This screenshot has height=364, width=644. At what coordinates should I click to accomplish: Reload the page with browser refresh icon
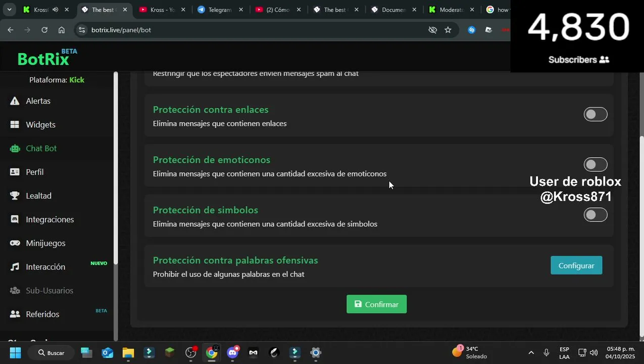(44, 30)
